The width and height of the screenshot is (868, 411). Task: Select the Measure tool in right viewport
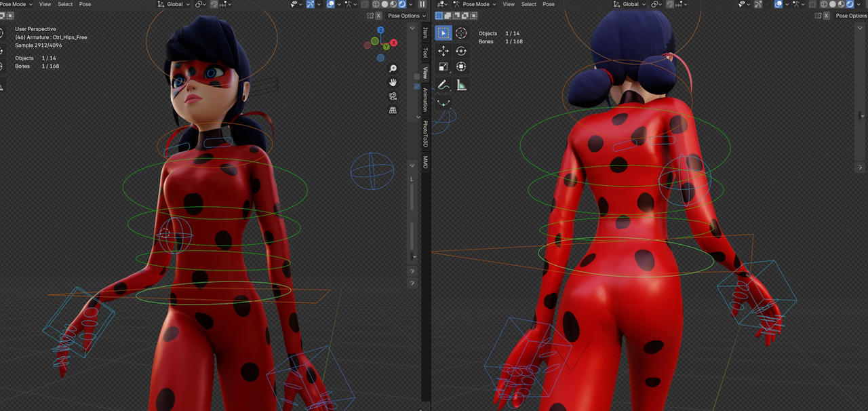pyautogui.click(x=461, y=85)
